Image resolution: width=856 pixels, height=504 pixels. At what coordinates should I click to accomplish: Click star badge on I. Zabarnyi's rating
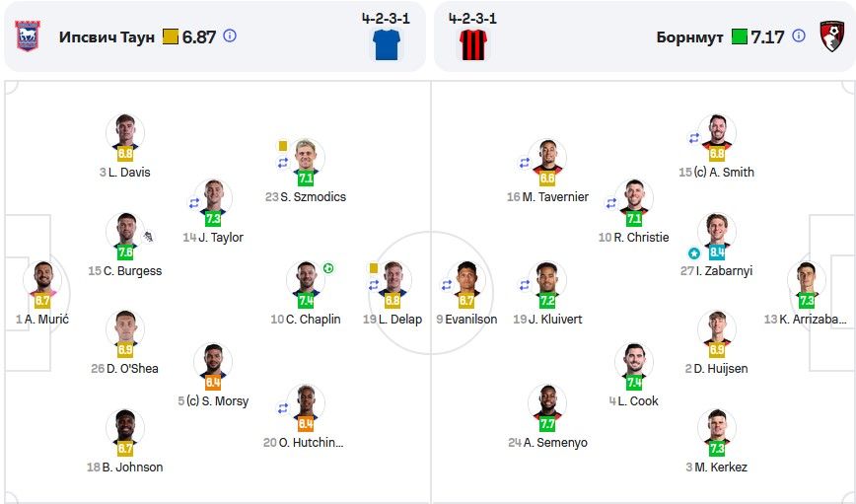(694, 252)
